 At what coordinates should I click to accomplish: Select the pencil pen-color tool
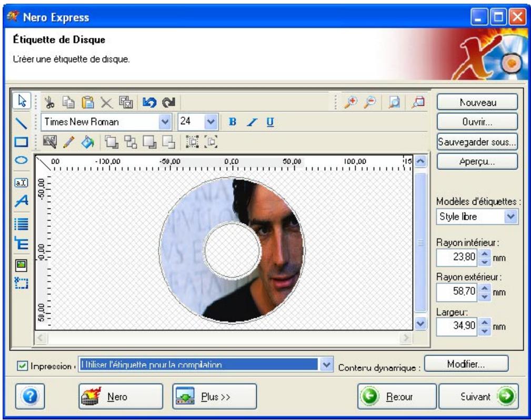click(x=69, y=142)
